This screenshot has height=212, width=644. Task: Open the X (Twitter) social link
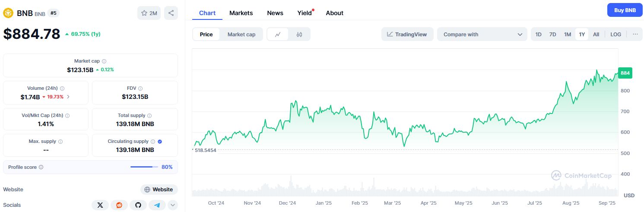pyautogui.click(x=100, y=205)
